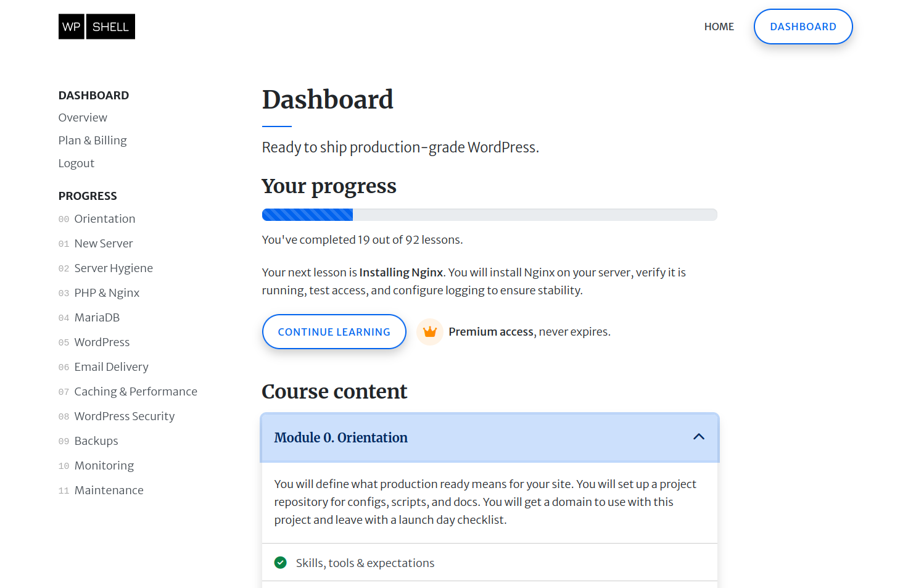The image size is (908, 588).
Task: Select the New Server module
Action: pos(103,243)
